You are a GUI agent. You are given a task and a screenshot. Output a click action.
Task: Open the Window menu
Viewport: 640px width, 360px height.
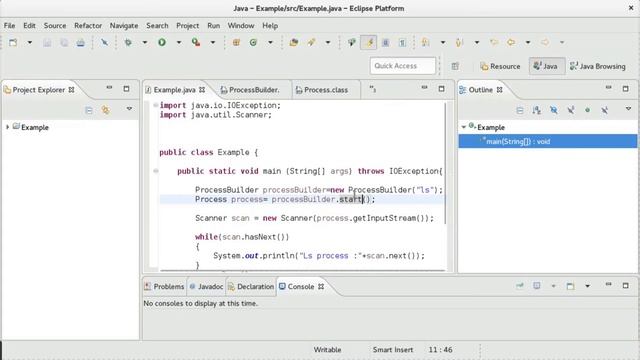[x=241, y=25]
